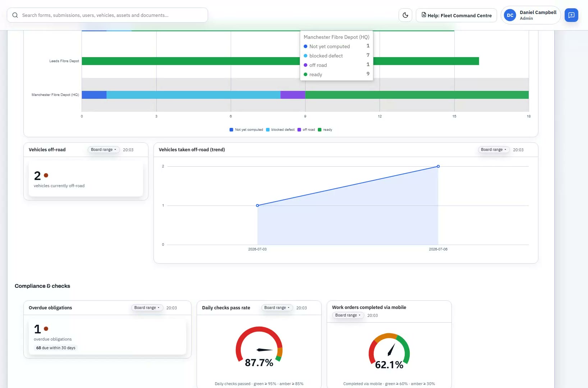This screenshot has height=388, width=588.
Task: Open Board range dropdown on off-road trend
Action: coord(494,150)
